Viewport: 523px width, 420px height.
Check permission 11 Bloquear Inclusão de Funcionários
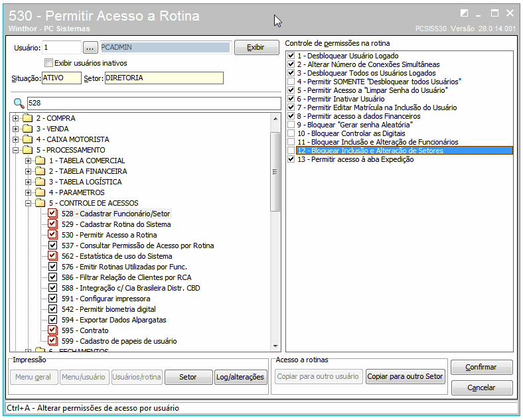(x=291, y=142)
